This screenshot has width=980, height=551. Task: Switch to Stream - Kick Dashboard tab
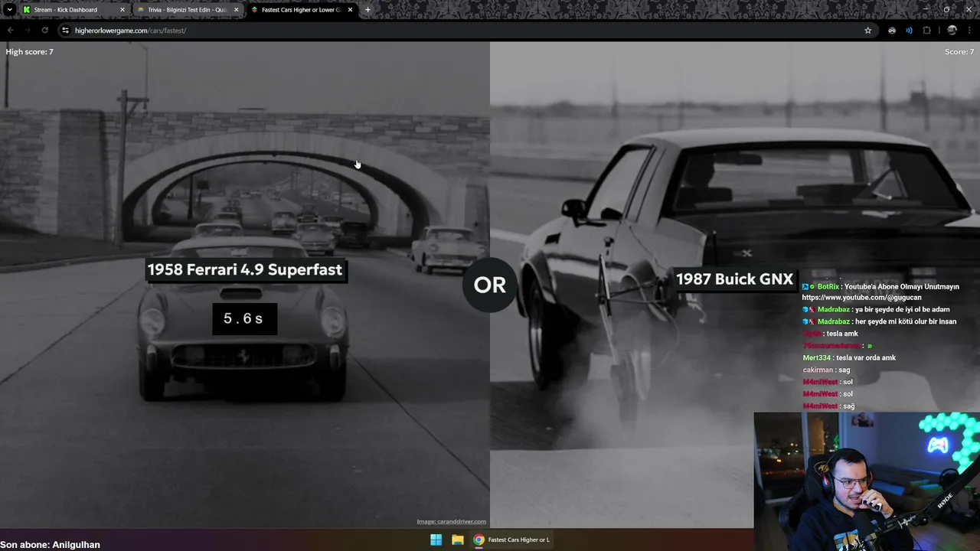click(x=73, y=10)
